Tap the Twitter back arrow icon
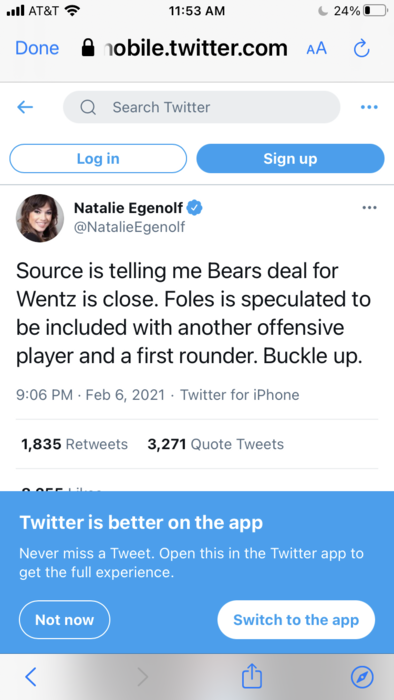This screenshot has height=700, width=394. click(25, 107)
